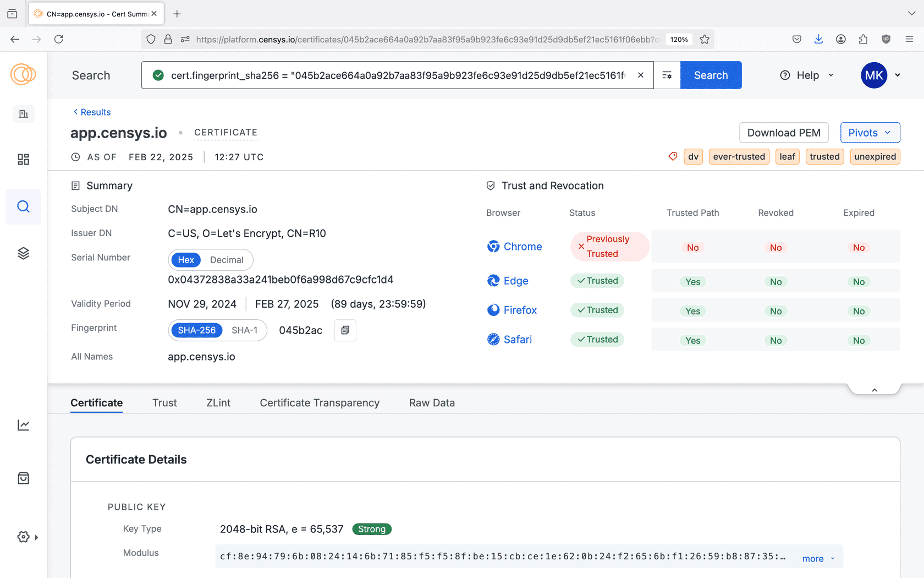Click Download PEM button
Image resolution: width=924 pixels, height=578 pixels.
coord(784,133)
